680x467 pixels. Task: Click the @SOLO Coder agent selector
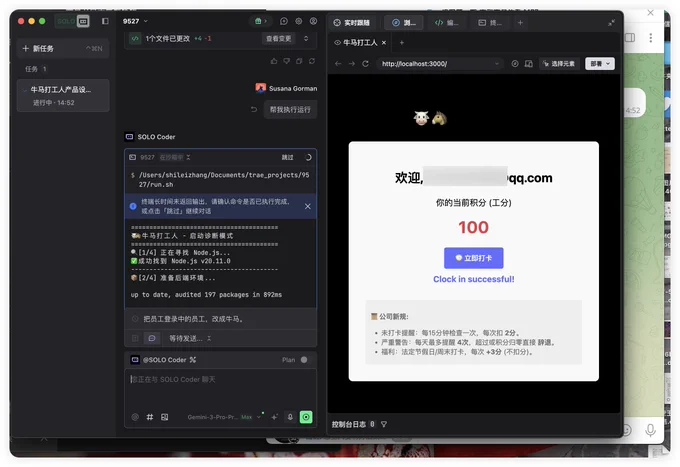164,360
